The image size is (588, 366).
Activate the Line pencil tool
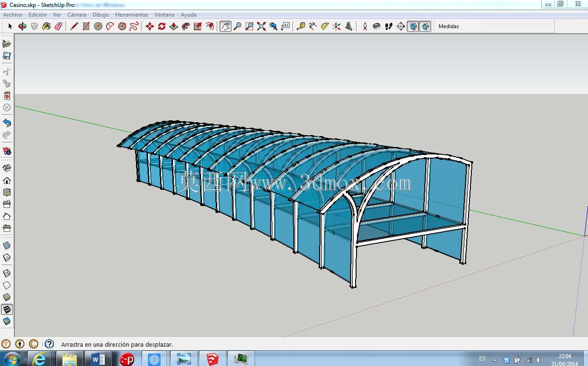[74, 26]
